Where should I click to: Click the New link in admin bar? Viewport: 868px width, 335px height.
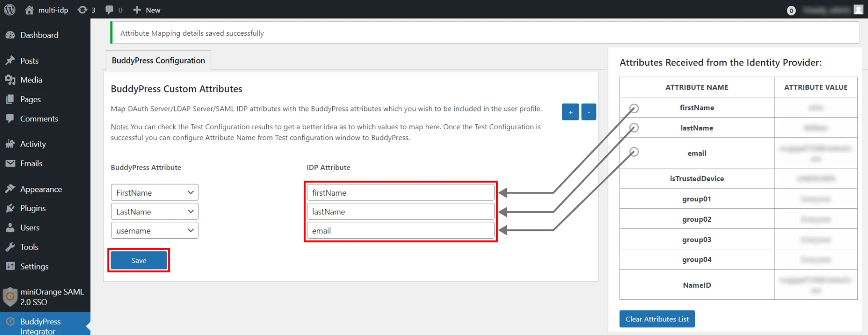[x=153, y=10]
